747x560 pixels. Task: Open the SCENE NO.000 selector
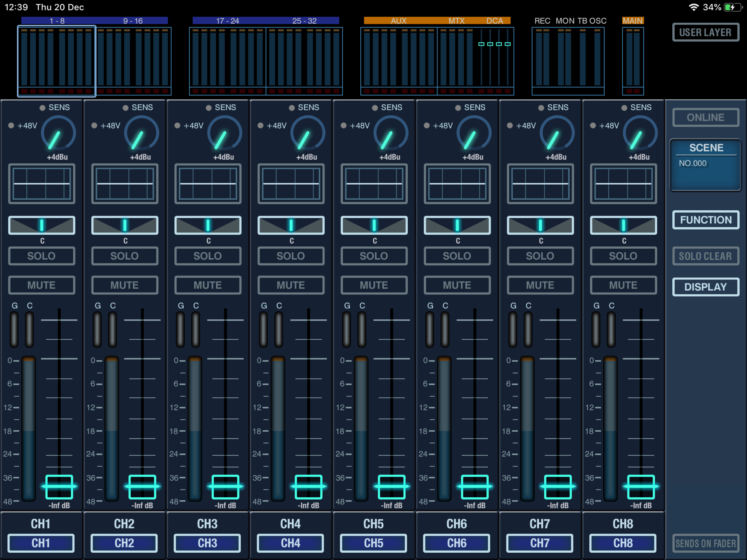(705, 165)
